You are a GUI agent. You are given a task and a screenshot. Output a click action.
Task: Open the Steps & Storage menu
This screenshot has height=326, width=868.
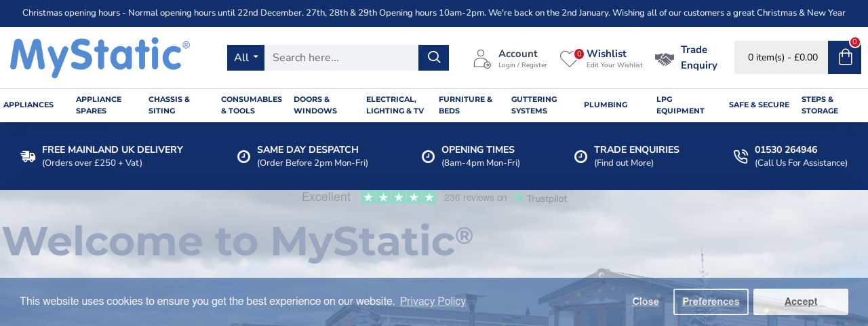click(820, 105)
